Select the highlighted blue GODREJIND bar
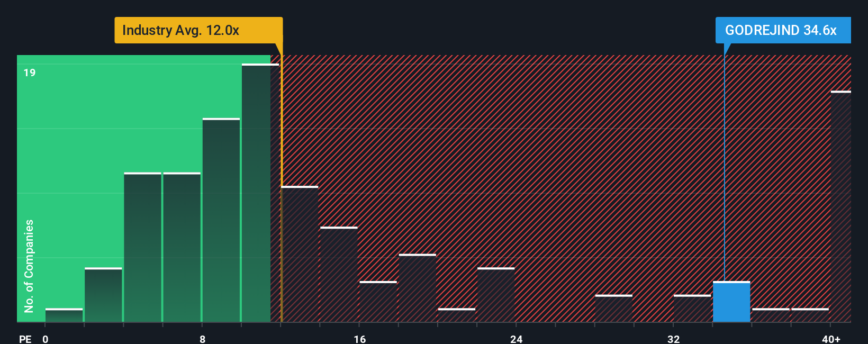The height and width of the screenshot is (344, 868). tap(731, 302)
